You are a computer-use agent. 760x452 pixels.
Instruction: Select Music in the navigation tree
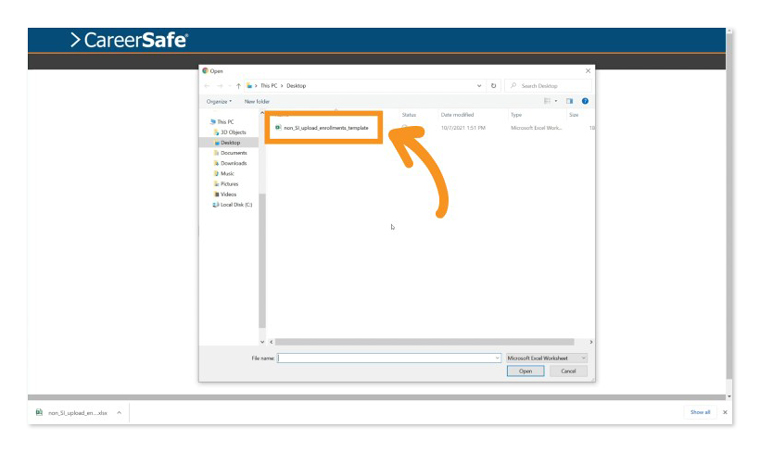(x=224, y=173)
